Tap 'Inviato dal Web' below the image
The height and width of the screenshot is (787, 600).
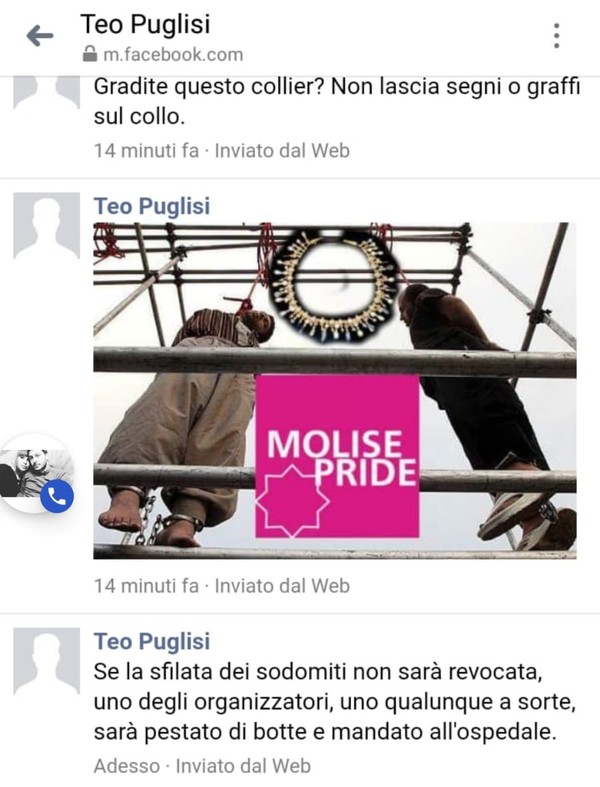[x=282, y=586]
